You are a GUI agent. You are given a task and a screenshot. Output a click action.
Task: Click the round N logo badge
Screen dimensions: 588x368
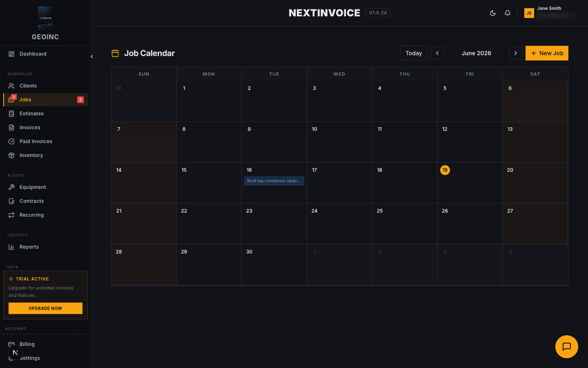click(15, 352)
